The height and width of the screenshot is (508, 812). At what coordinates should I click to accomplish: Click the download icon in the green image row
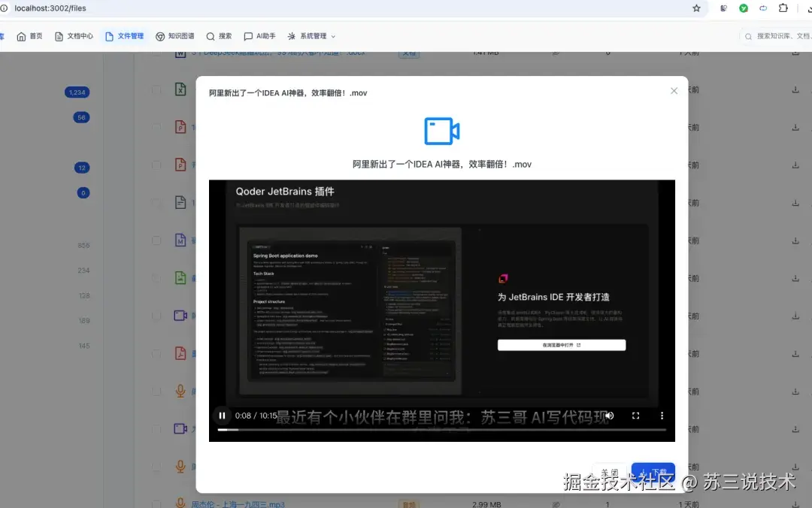(x=795, y=278)
